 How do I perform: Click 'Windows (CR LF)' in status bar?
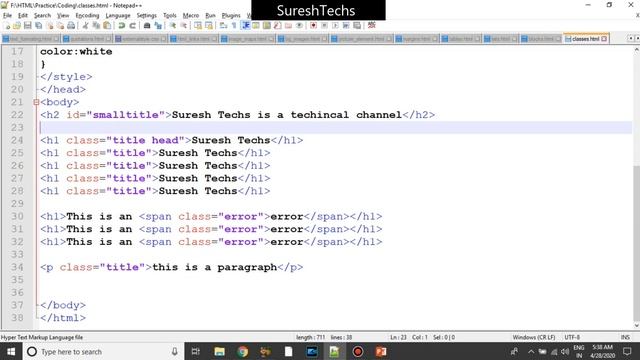coord(534,338)
